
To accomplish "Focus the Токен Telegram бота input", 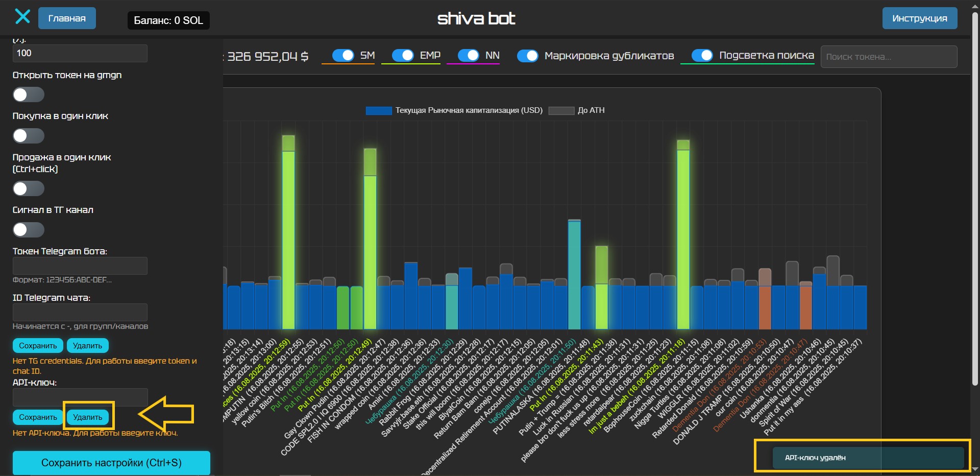I will click(80, 266).
